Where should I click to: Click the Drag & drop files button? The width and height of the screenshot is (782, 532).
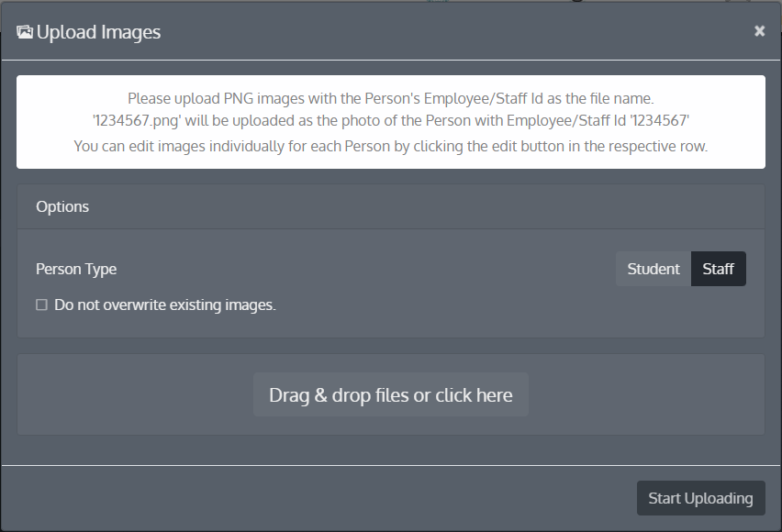click(x=390, y=395)
